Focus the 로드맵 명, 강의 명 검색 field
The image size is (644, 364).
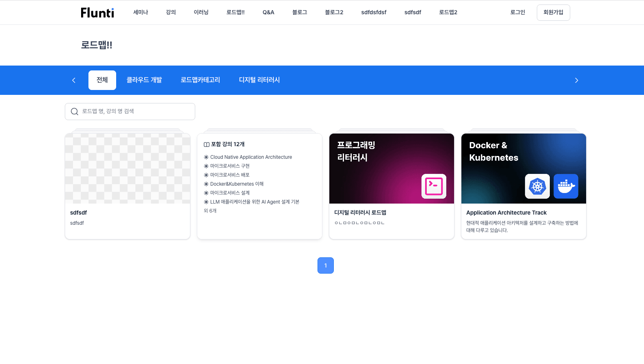[x=130, y=112]
